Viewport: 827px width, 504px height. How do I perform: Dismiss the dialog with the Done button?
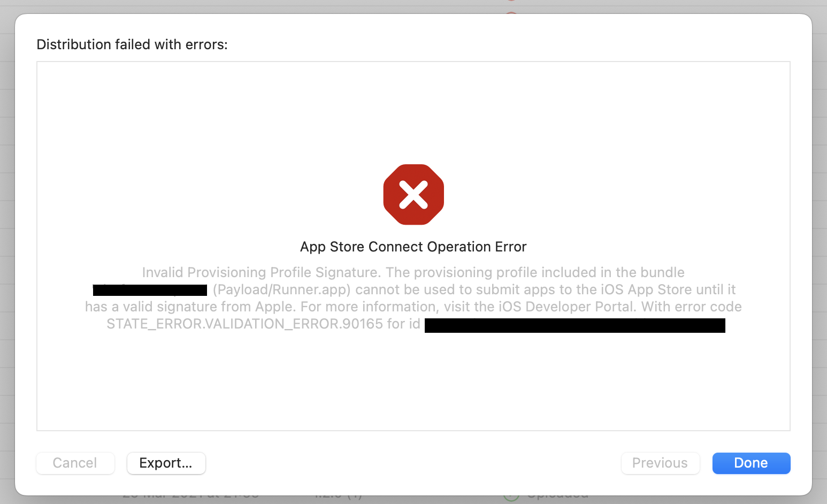(x=751, y=463)
